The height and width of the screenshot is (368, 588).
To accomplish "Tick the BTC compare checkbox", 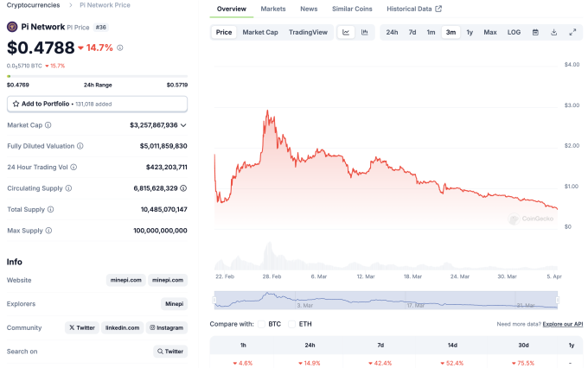I will (261, 324).
